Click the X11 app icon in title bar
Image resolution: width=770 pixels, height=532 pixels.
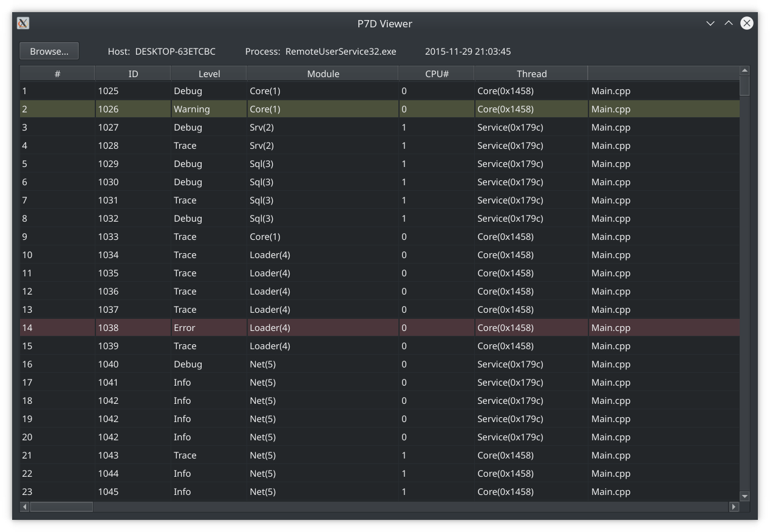pos(23,23)
